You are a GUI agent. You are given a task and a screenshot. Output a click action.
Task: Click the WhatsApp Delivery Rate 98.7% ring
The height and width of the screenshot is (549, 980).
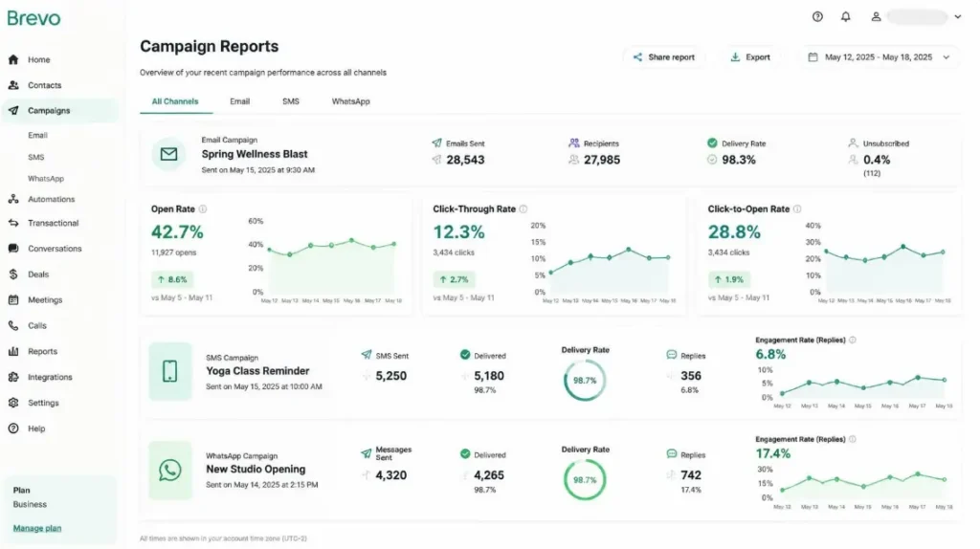[x=585, y=480]
